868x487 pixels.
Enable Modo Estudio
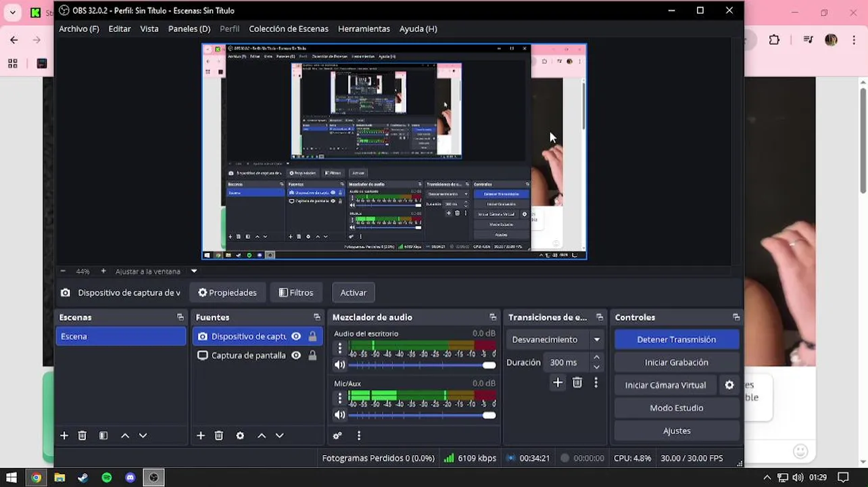(x=677, y=408)
